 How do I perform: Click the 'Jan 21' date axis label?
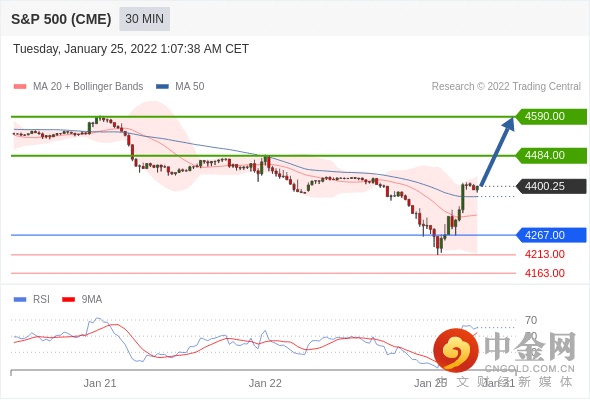tap(100, 383)
